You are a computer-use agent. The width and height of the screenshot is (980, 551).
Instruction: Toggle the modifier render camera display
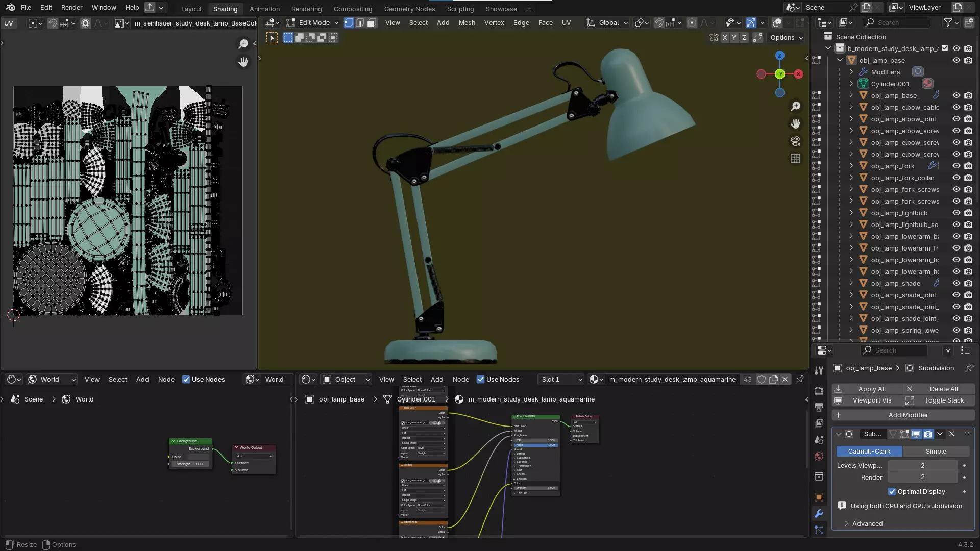pos(928,434)
